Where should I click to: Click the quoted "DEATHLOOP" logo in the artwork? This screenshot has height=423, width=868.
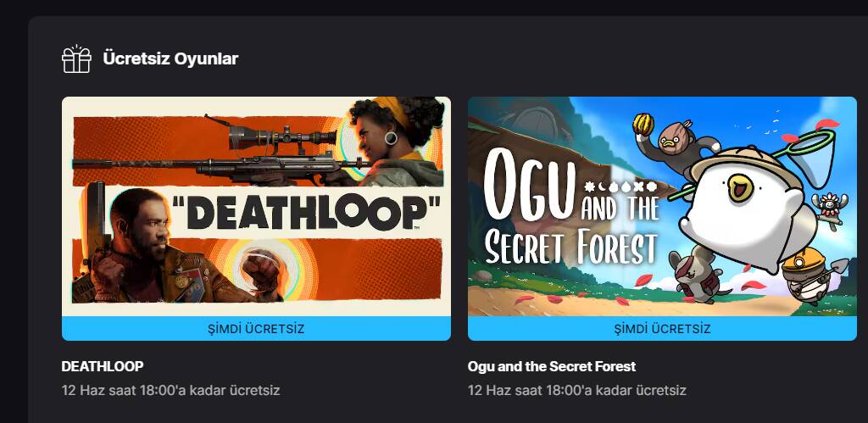click(306, 212)
